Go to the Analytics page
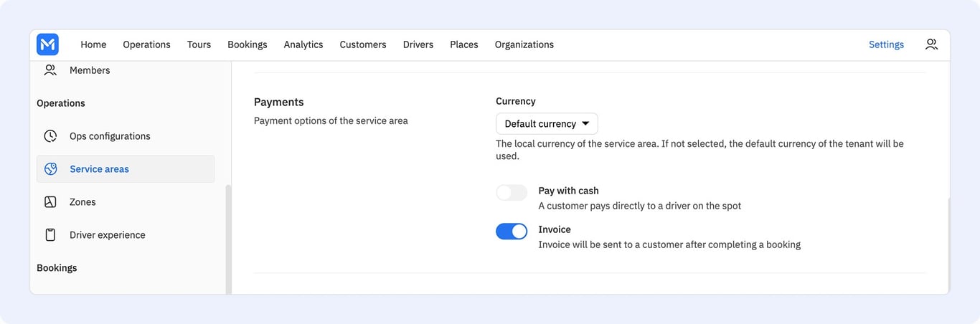The image size is (980, 324). click(303, 44)
